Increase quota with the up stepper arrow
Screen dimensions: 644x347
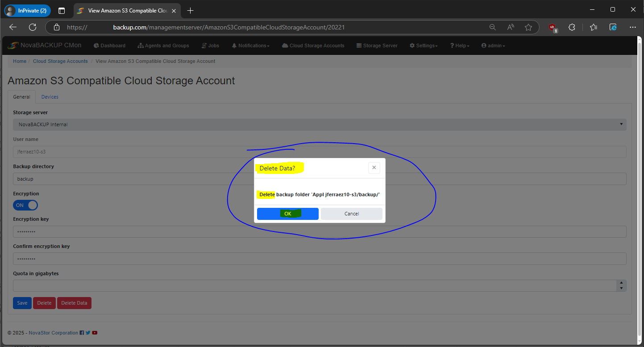[622, 283]
